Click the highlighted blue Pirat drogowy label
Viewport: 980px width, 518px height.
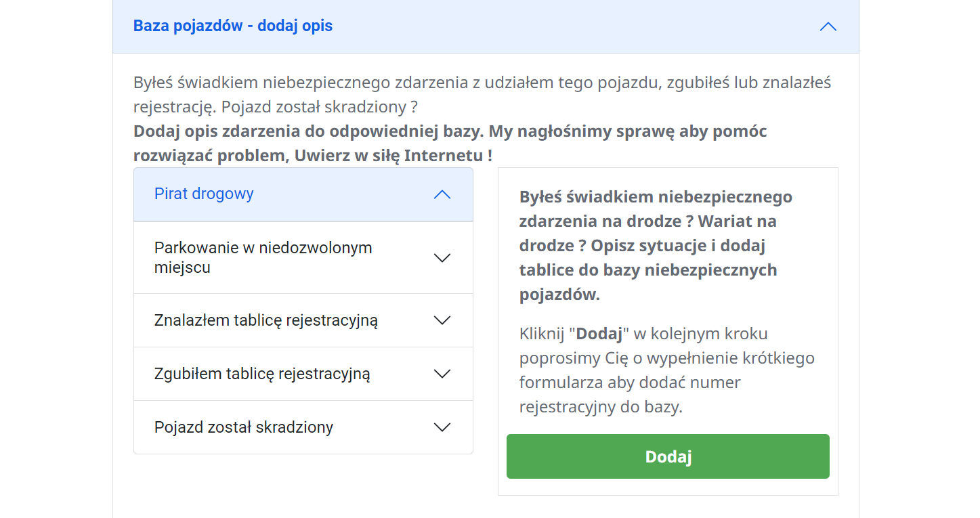click(204, 194)
